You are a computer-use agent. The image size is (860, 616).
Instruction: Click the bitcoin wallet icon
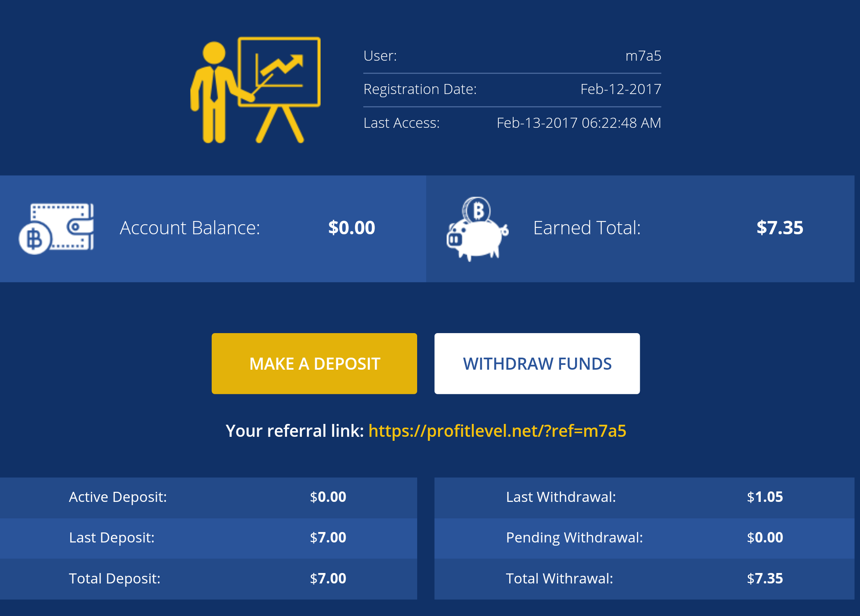pyautogui.click(x=56, y=228)
